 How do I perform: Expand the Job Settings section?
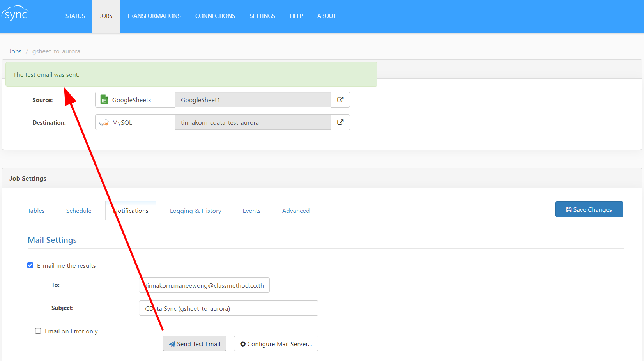click(28, 178)
